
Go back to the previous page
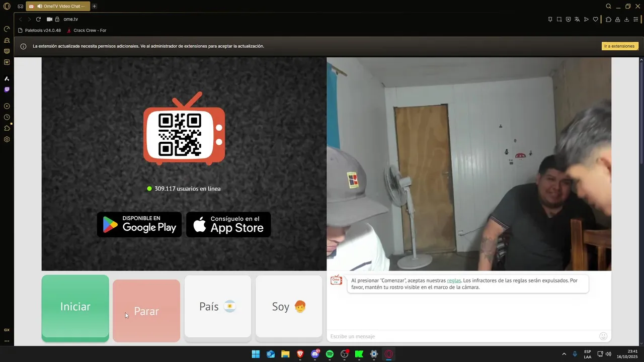click(x=21, y=19)
